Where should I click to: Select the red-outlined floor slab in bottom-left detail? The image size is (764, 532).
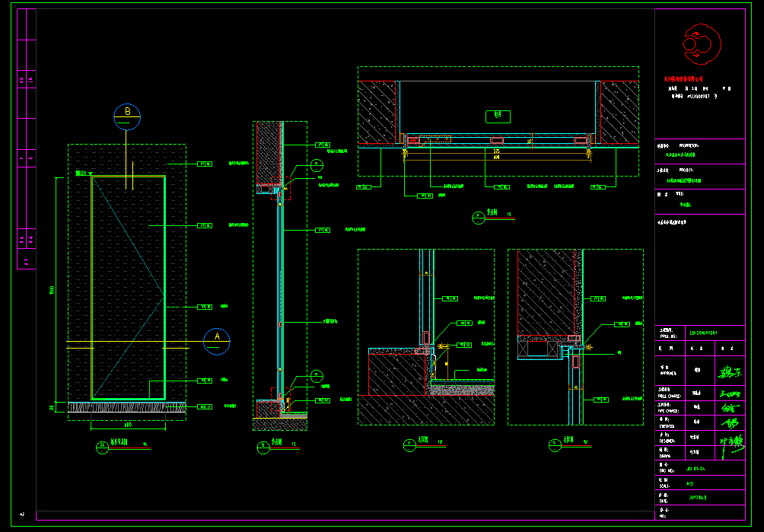click(396, 374)
